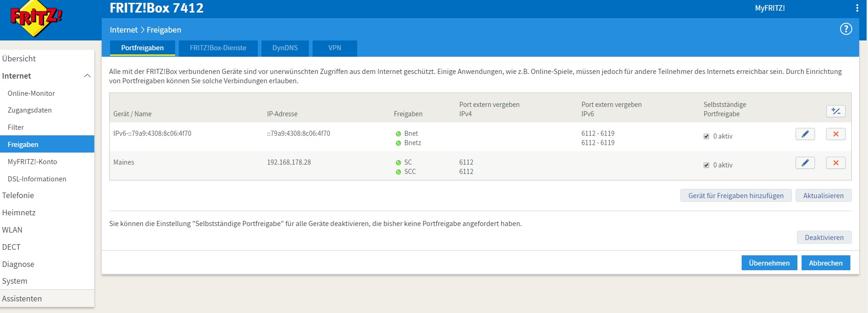The width and height of the screenshot is (868, 313).
Task: Click the FRITZ! logo
Action: pyautogui.click(x=36, y=19)
